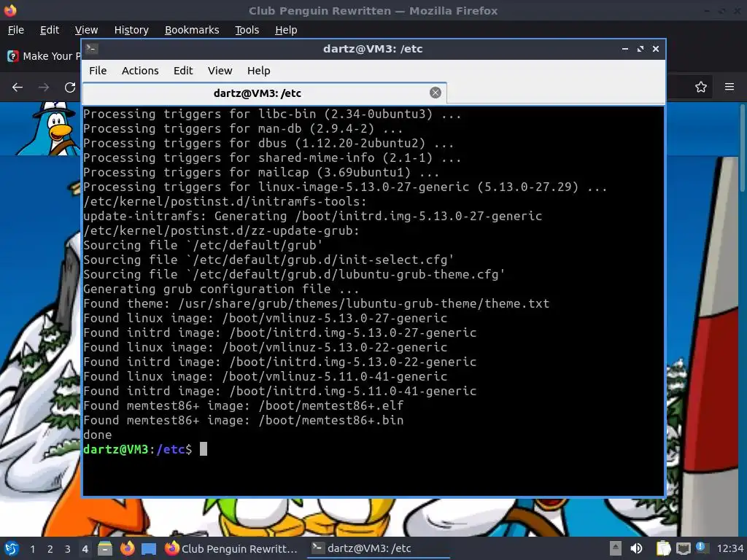Screen dimensions: 747x560
Task: Open Firefox Bookmarks menu
Action: tap(192, 30)
